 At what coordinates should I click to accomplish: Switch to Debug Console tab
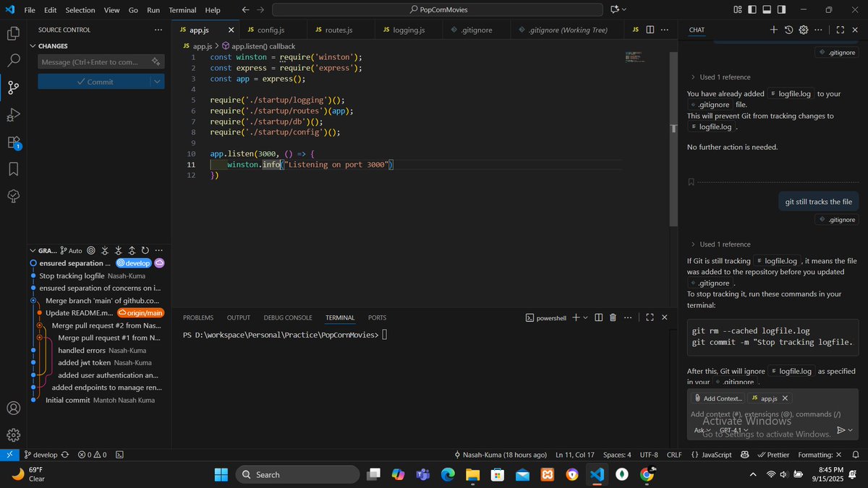(x=288, y=317)
